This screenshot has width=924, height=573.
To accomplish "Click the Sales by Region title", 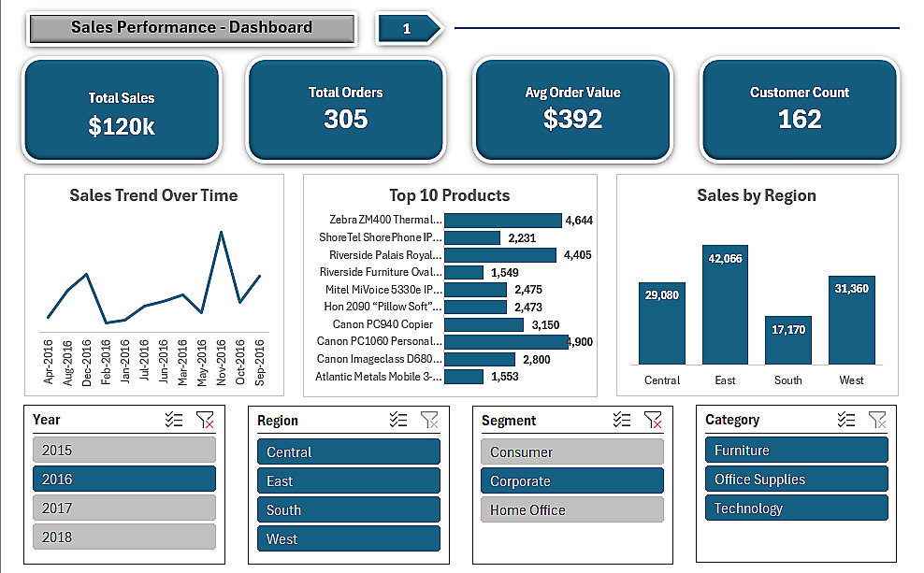I will [x=757, y=195].
